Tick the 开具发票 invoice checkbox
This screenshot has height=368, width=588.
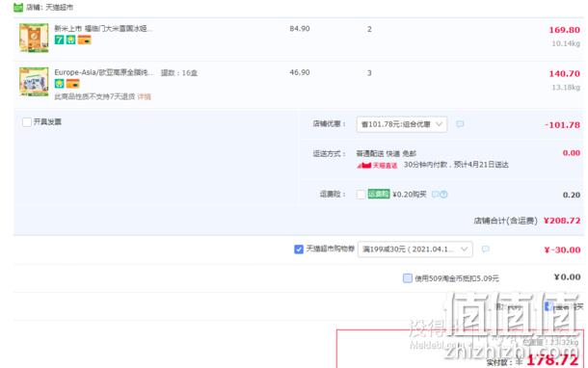pyautogui.click(x=27, y=122)
